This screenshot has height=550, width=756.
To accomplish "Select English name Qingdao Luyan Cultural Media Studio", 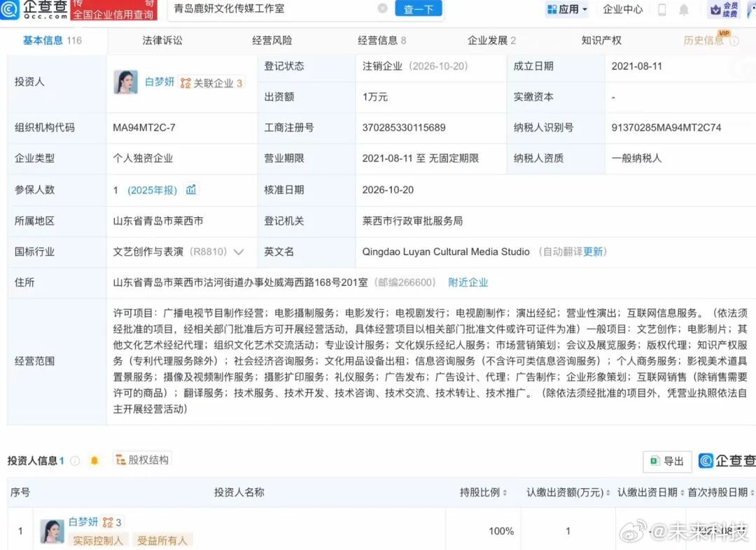I will coord(445,252).
